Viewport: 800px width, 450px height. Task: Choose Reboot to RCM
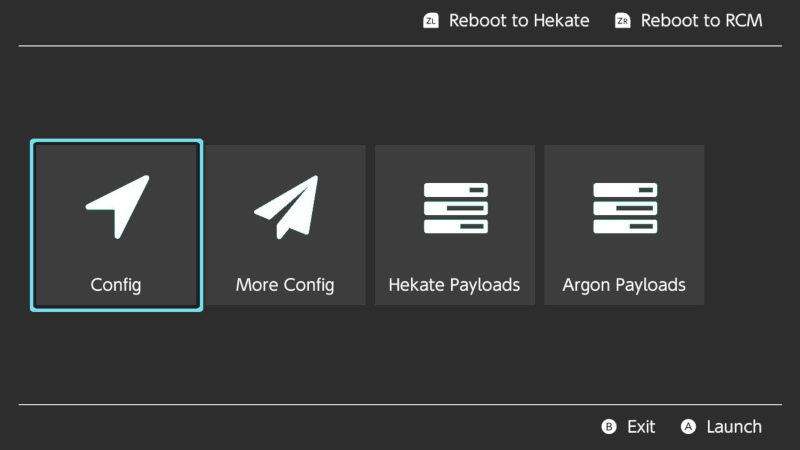click(x=702, y=21)
